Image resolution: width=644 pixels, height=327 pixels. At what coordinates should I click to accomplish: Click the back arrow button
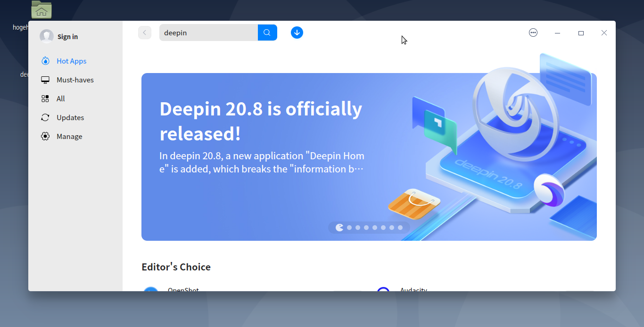point(145,33)
